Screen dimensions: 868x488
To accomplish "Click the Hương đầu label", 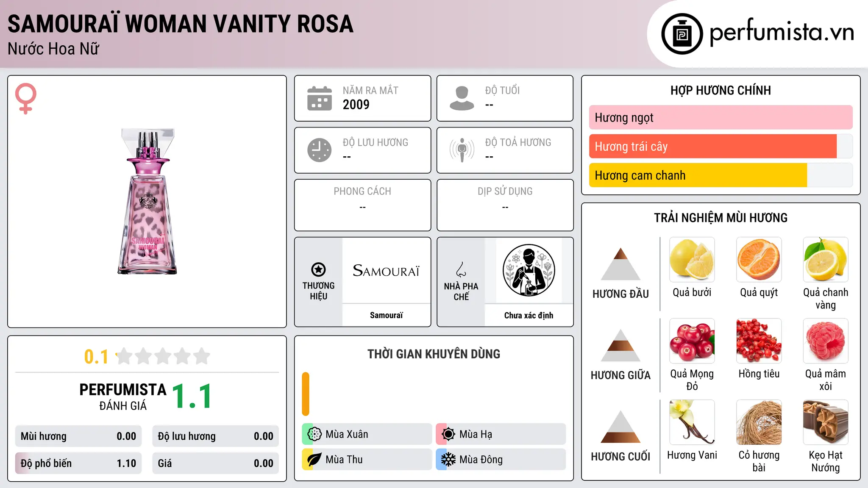I will click(620, 294).
